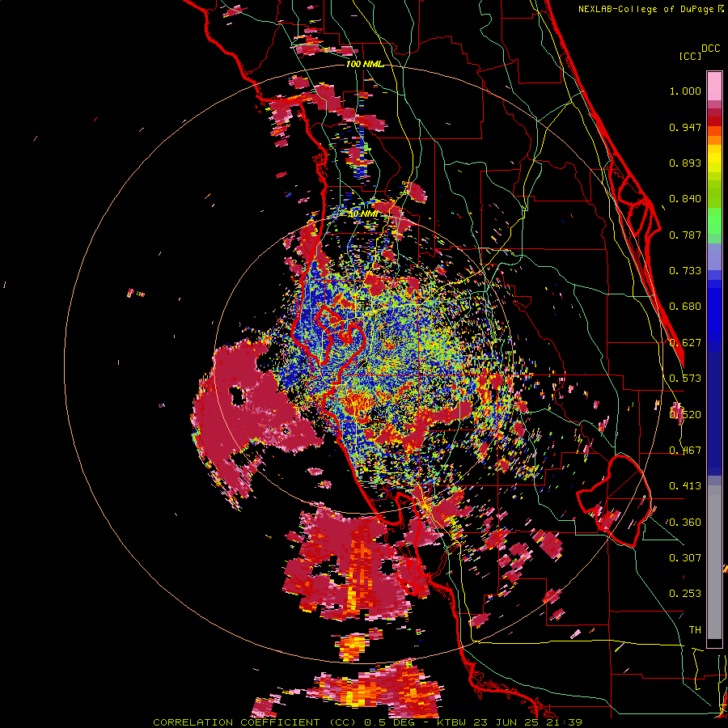The width and height of the screenshot is (728, 728).
Task: Select the 0.573 legend value
Action: 685,379
